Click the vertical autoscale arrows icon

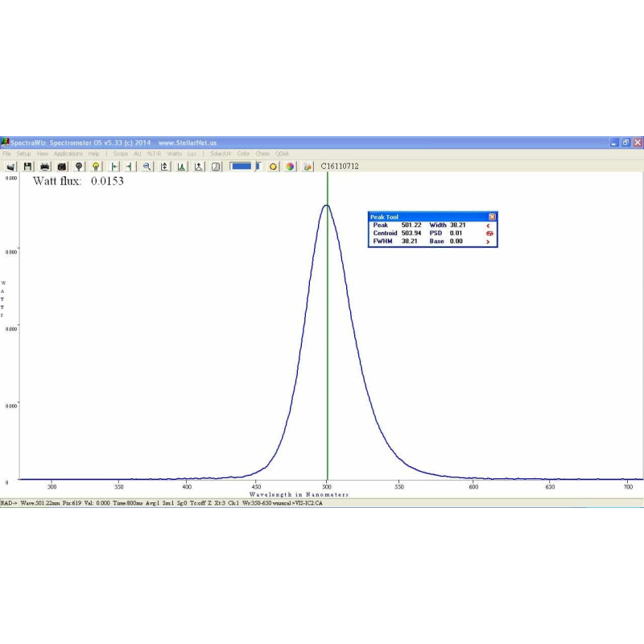164,167
